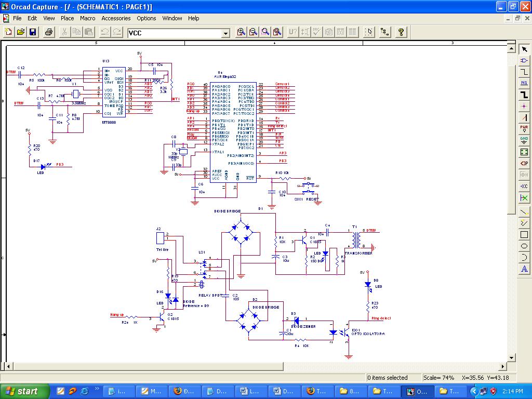This screenshot has width=532, height=399.
Task: Click the vertical scrollbar's up arrow
Action: click(x=511, y=49)
